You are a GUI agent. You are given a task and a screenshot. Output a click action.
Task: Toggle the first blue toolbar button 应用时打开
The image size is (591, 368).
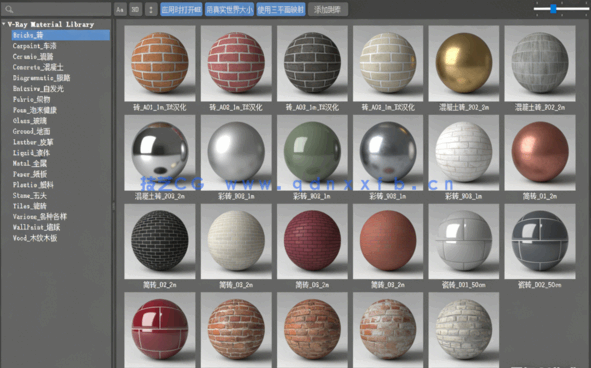(x=181, y=9)
